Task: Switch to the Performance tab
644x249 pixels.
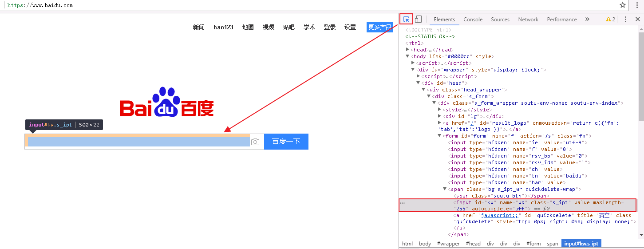Action: pyautogui.click(x=562, y=19)
